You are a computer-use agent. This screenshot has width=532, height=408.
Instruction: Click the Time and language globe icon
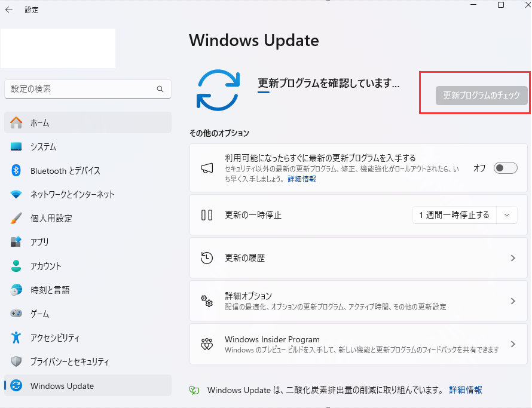pyautogui.click(x=16, y=290)
